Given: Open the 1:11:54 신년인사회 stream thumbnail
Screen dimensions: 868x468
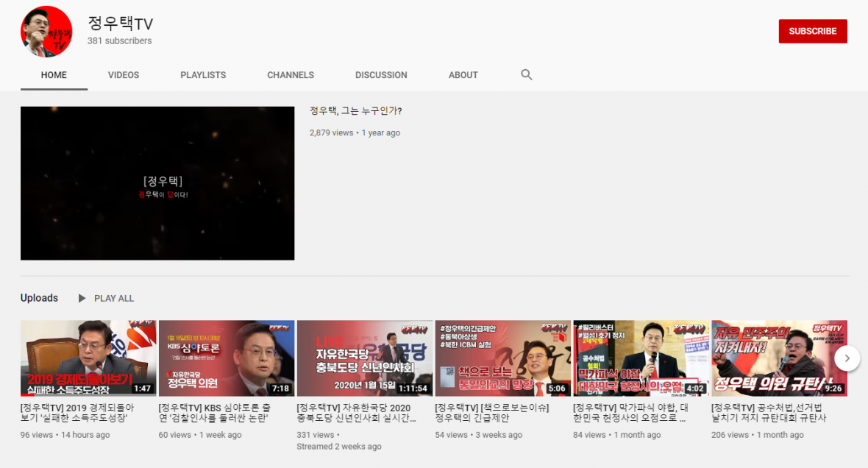Looking at the screenshot, I should [365, 358].
